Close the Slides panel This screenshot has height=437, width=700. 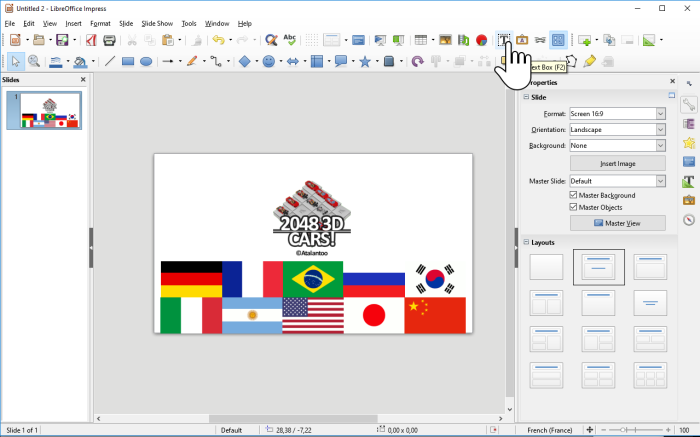point(83,79)
